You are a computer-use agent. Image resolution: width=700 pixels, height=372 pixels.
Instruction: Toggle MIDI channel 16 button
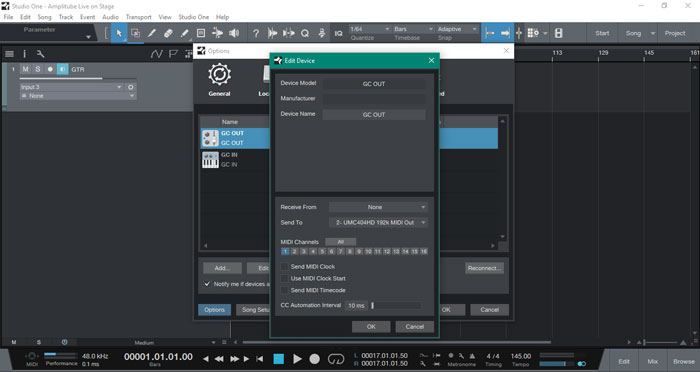(424, 251)
